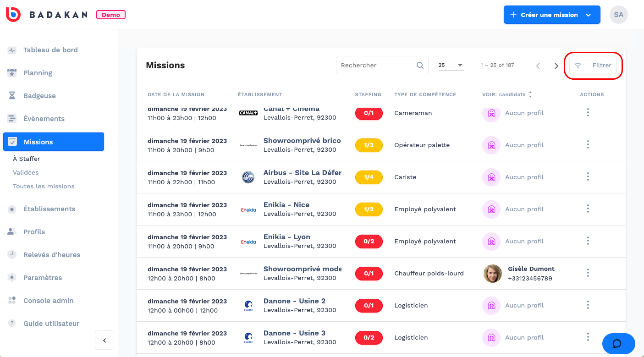Image resolution: width=644 pixels, height=357 pixels.
Task: Click the Enekia logo in Enikia - Nice row
Action: [248, 210]
